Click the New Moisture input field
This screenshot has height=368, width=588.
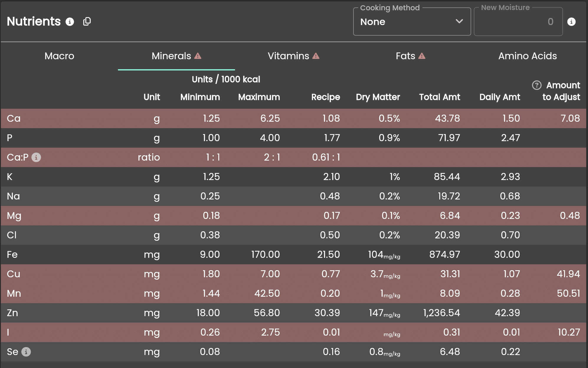click(x=518, y=22)
